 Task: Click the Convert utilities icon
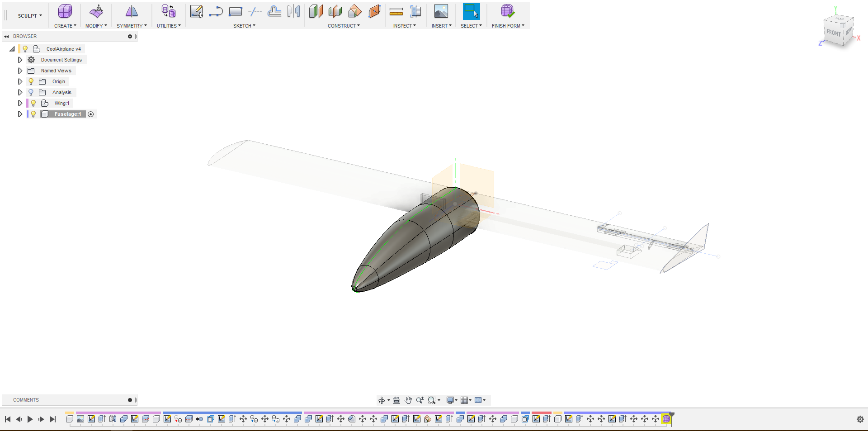(x=169, y=11)
